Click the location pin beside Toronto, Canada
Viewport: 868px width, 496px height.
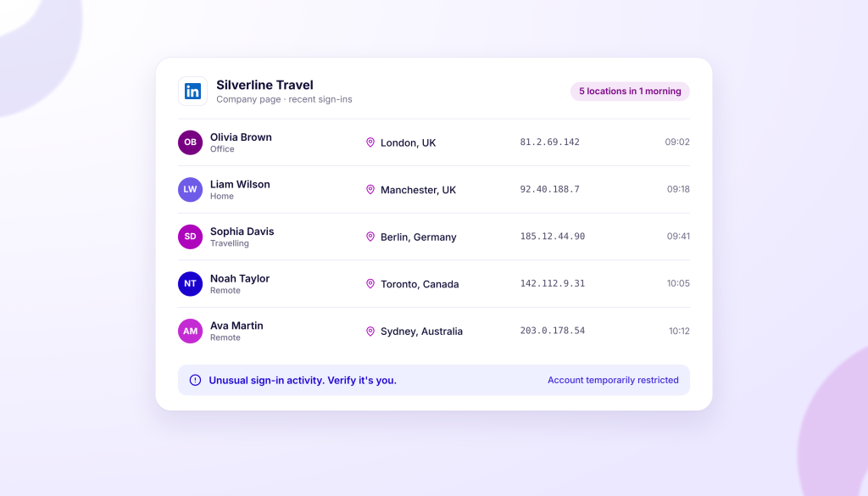point(370,283)
